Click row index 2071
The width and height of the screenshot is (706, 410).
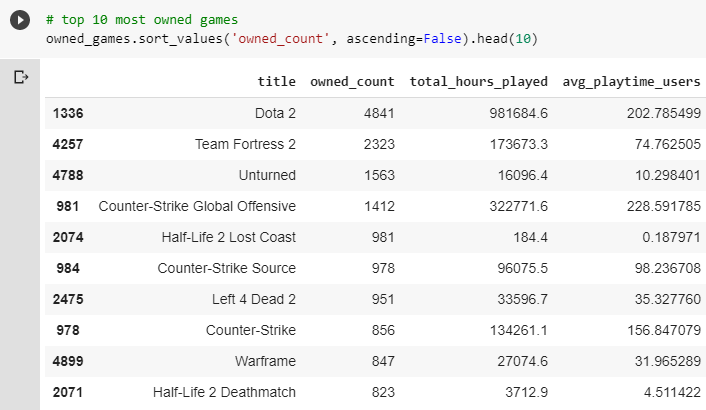tap(68, 392)
